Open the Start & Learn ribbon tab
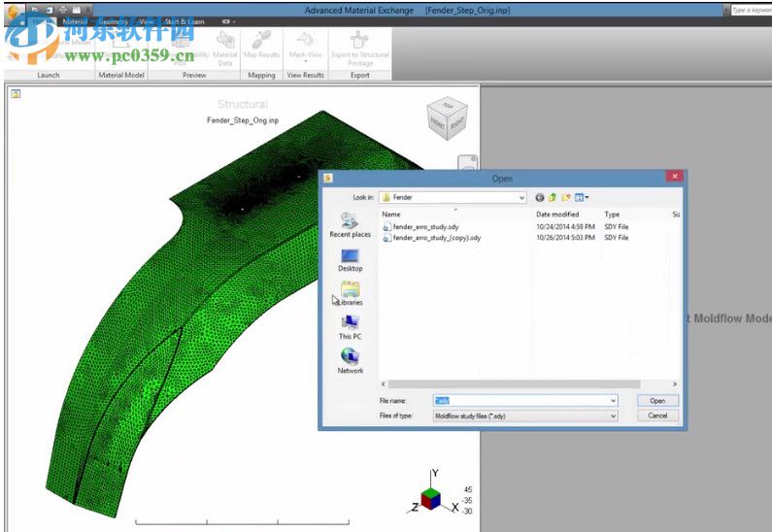 [x=185, y=21]
